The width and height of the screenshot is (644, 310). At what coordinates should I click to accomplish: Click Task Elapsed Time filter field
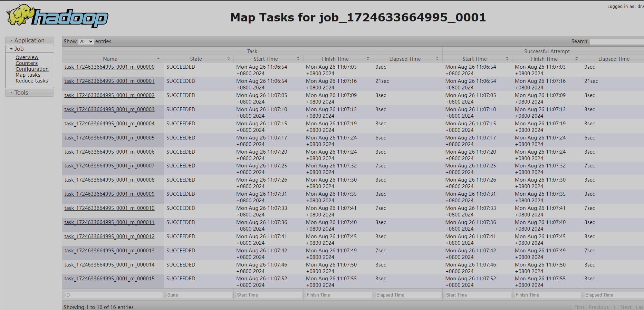pos(408,295)
